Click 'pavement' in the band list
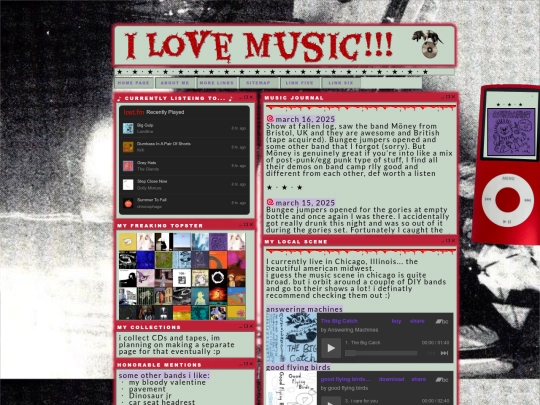Image resolution: width=540 pixels, height=405 pixels. 147,389
